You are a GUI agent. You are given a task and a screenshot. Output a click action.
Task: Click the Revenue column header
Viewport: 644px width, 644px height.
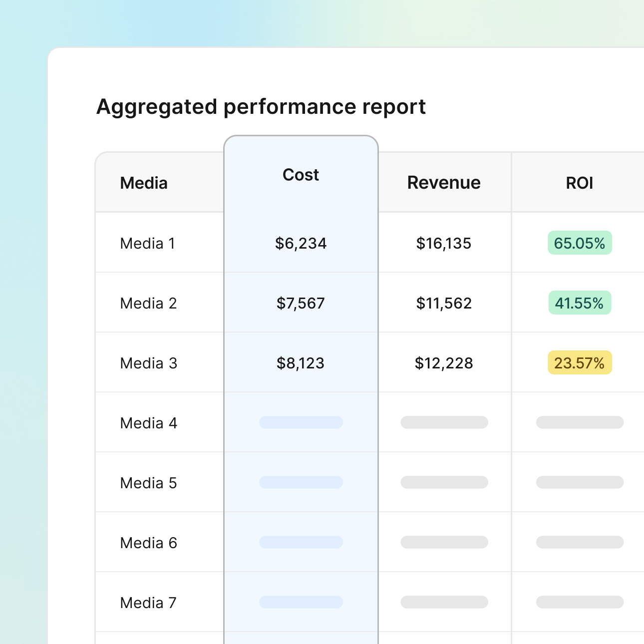[x=443, y=183]
